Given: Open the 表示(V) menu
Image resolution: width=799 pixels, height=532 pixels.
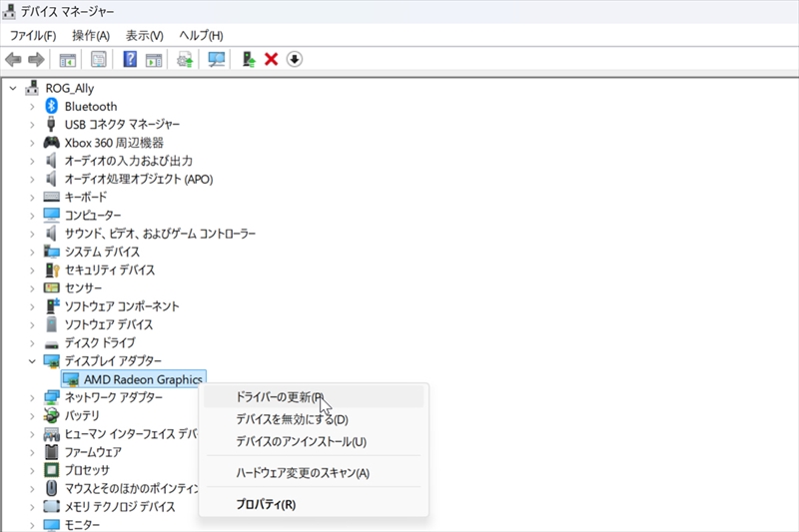Looking at the screenshot, I should (145, 36).
